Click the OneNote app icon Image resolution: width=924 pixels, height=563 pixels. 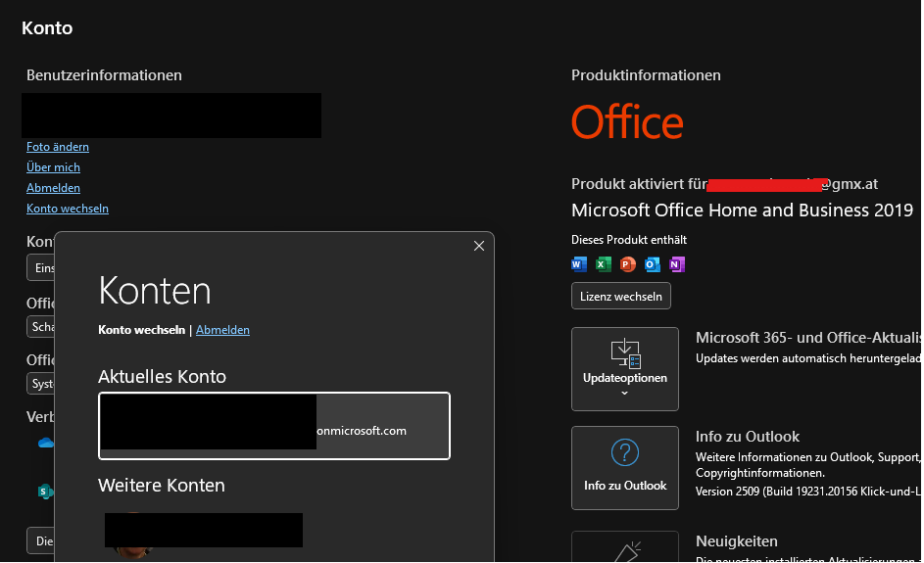click(x=677, y=264)
